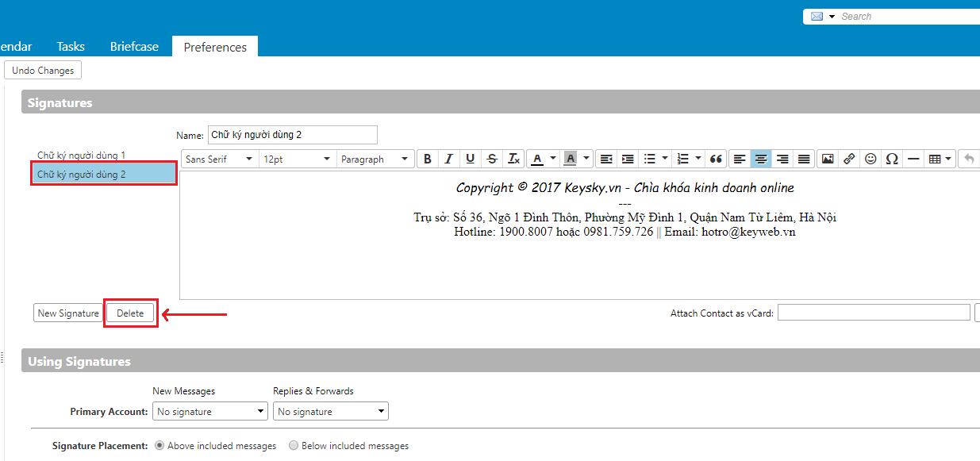This screenshot has height=461, width=980.
Task: Toggle bold formatting
Action: (428, 159)
